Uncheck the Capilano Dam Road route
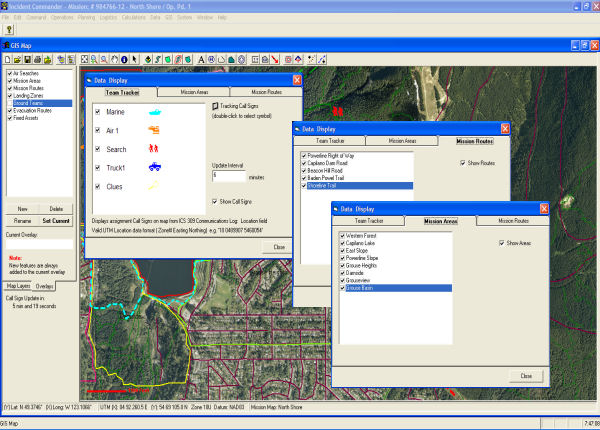This screenshot has height=430, width=600. pos(304,163)
